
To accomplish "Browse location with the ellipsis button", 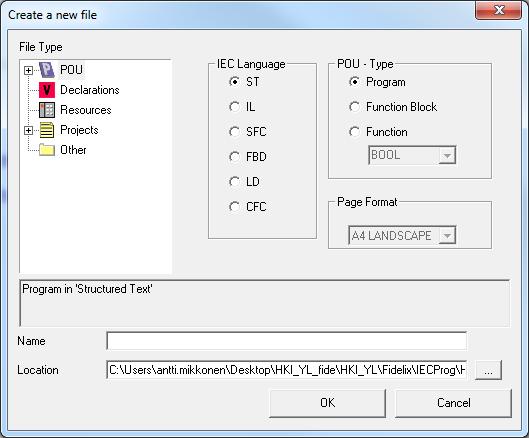I will pyautogui.click(x=488, y=370).
